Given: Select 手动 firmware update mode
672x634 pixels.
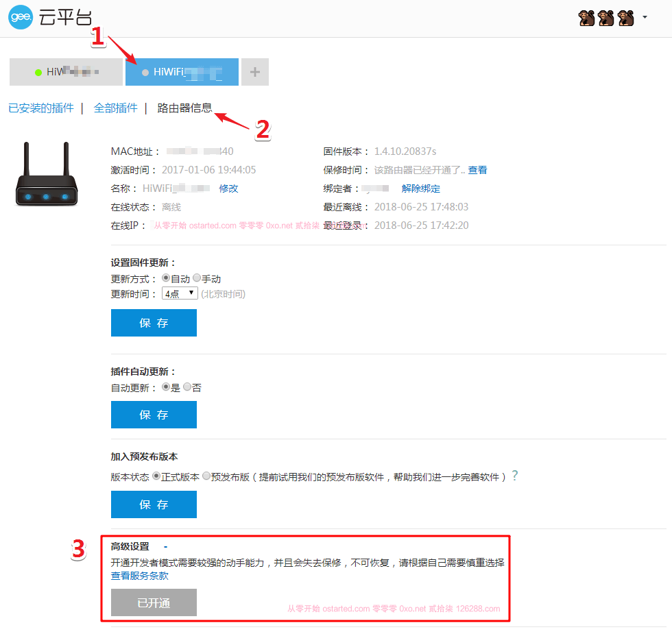Looking at the screenshot, I should click(x=197, y=278).
